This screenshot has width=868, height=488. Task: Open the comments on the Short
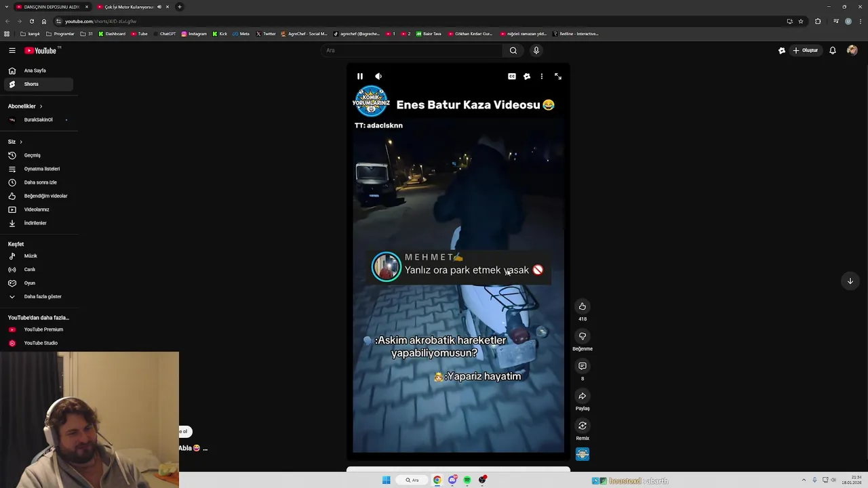(583, 366)
